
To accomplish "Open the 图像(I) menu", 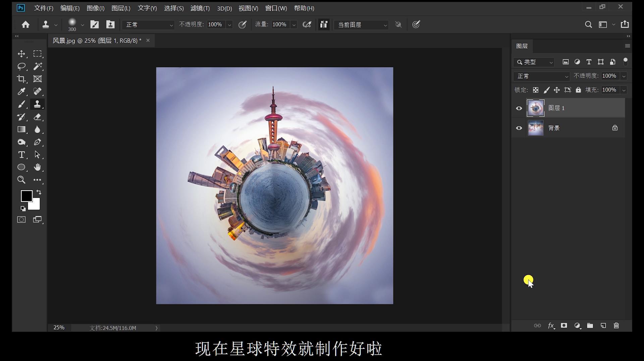I will [x=95, y=8].
